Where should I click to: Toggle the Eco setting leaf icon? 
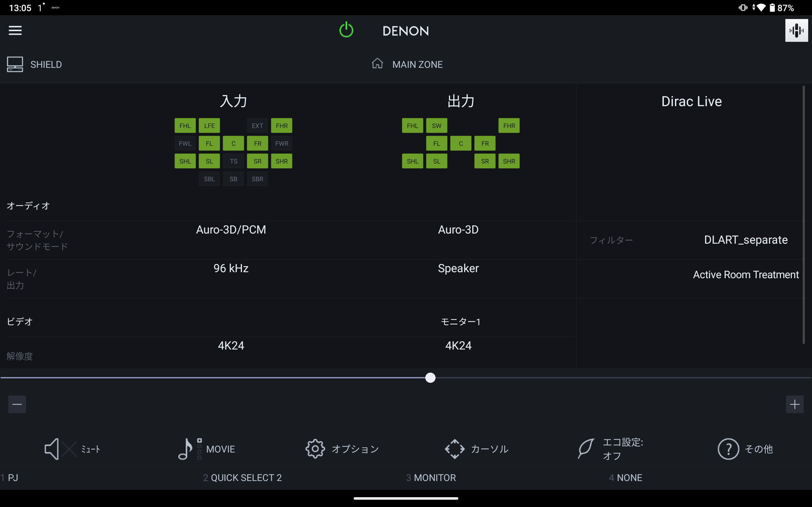pyautogui.click(x=586, y=449)
